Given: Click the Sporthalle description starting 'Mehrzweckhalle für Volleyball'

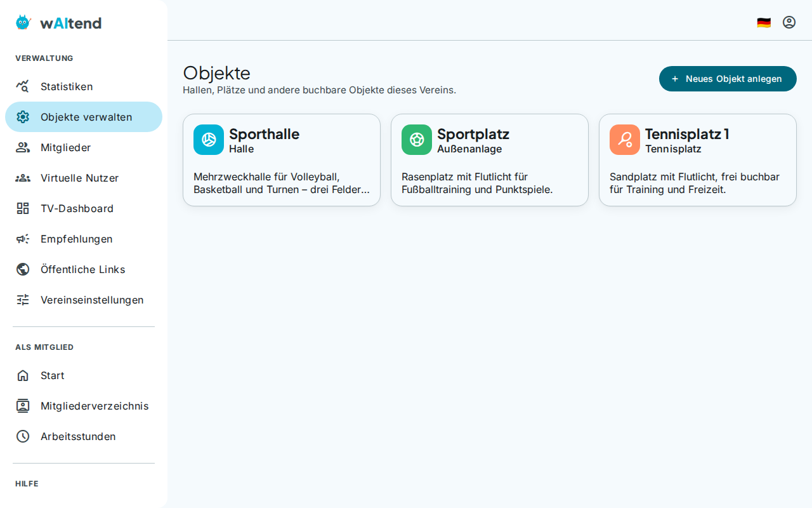Looking at the screenshot, I should point(282,183).
